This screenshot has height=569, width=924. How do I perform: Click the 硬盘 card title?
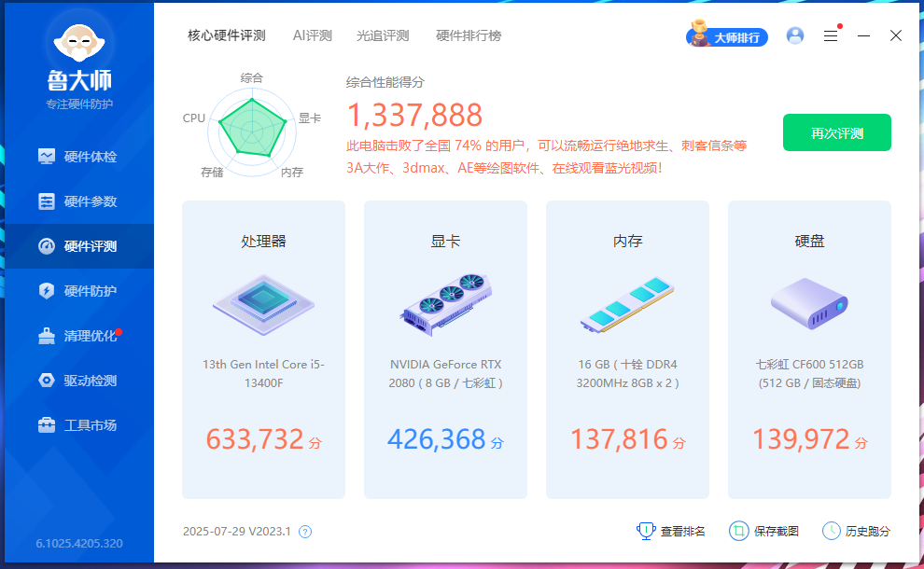click(x=810, y=241)
